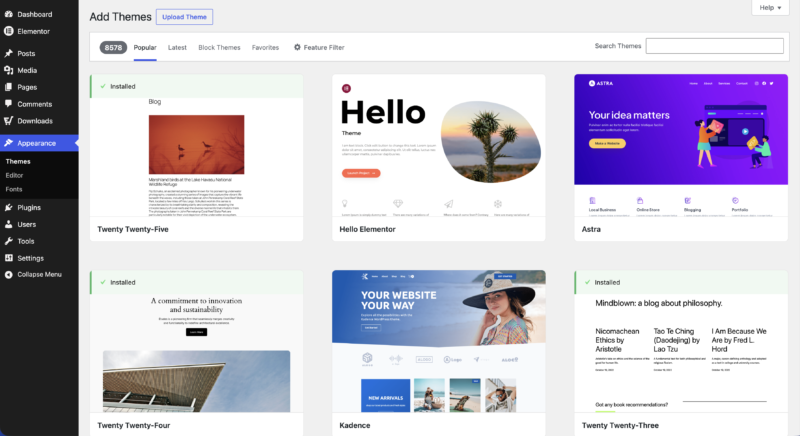
Task: Click the Appearance brush icon
Action: tap(9, 143)
